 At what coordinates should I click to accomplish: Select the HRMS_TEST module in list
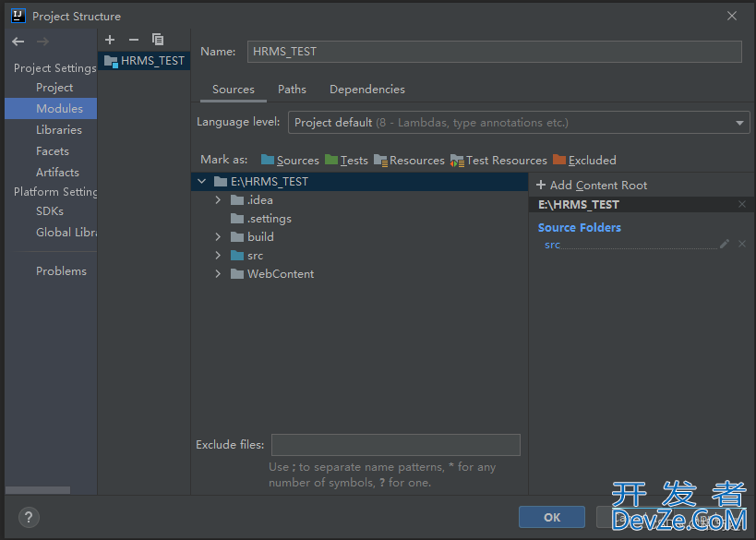[144, 61]
